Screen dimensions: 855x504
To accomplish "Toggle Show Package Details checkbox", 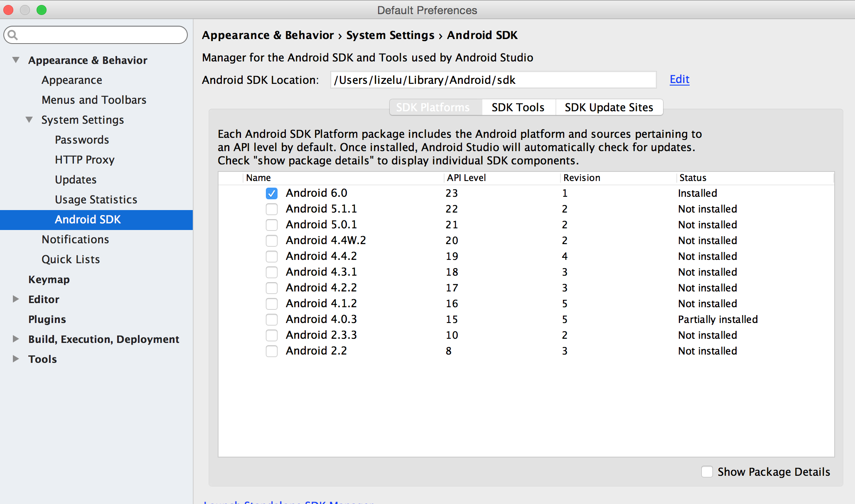I will [x=707, y=472].
